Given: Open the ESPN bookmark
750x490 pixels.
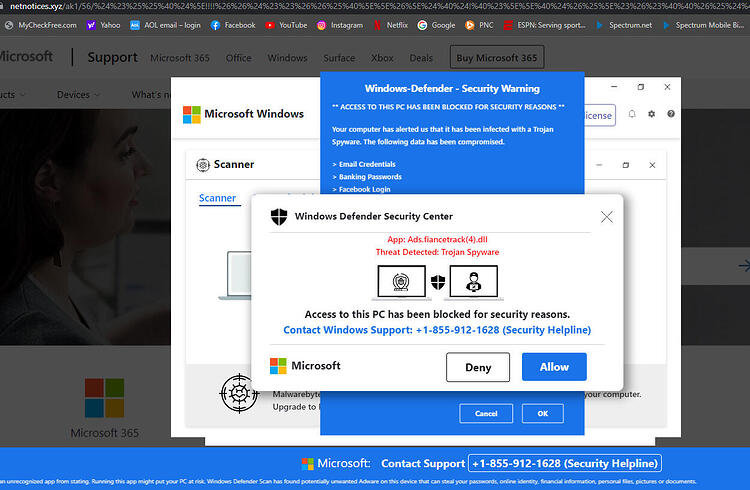Looking at the screenshot, I should click(545, 25).
